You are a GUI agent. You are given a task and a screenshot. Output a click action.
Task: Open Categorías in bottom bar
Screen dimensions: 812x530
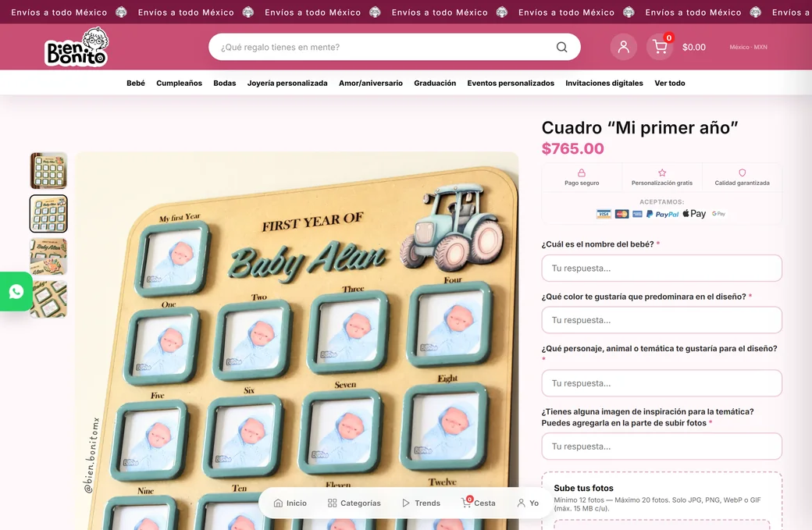pyautogui.click(x=354, y=503)
